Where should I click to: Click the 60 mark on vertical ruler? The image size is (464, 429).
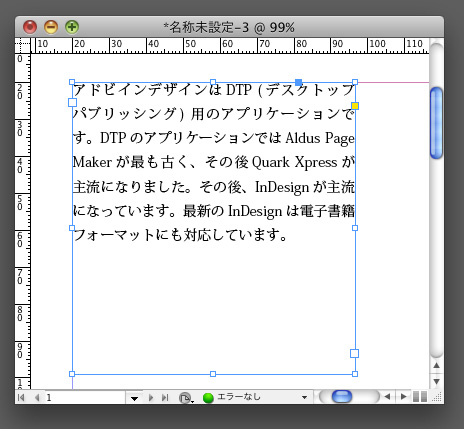click(x=20, y=240)
